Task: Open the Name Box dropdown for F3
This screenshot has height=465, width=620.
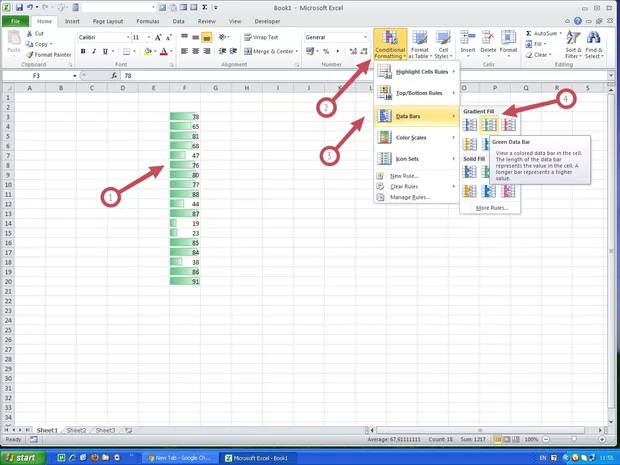Action: pos(74,76)
